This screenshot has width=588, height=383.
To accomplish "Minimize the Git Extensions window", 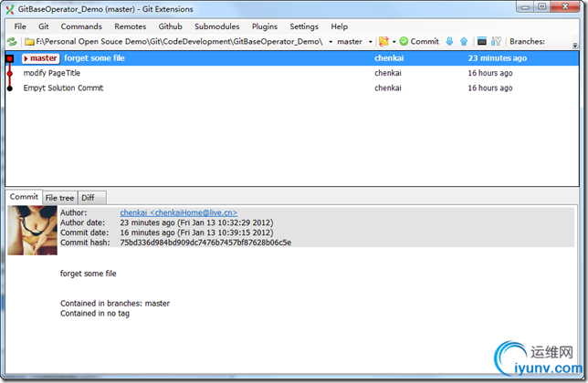I will tap(525, 6).
